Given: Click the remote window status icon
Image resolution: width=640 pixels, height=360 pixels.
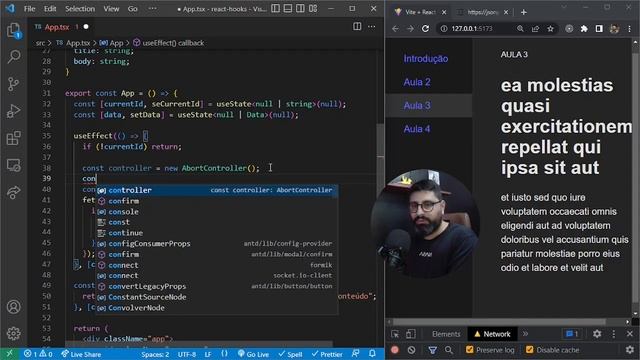Looking at the screenshot, I should click(9, 354).
